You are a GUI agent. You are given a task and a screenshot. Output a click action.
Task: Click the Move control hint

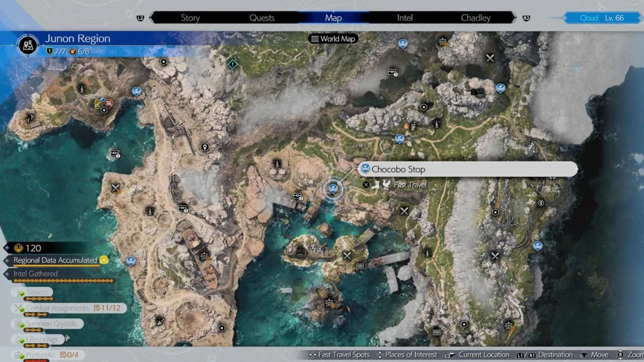click(594, 354)
